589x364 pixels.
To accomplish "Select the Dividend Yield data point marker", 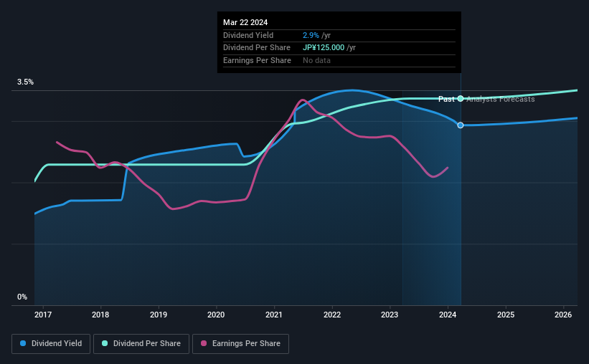I will pyautogui.click(x=461, y=125).
